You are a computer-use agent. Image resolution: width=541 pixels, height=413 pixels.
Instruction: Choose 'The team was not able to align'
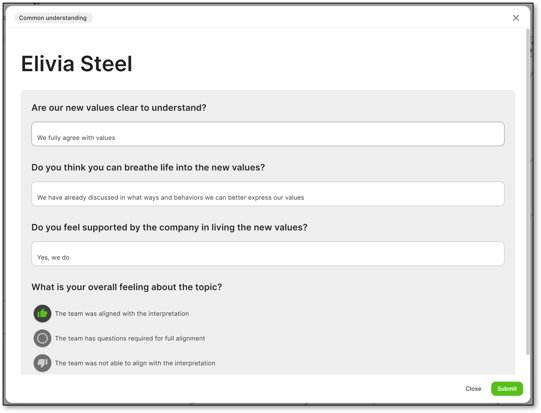click(135, 363)
